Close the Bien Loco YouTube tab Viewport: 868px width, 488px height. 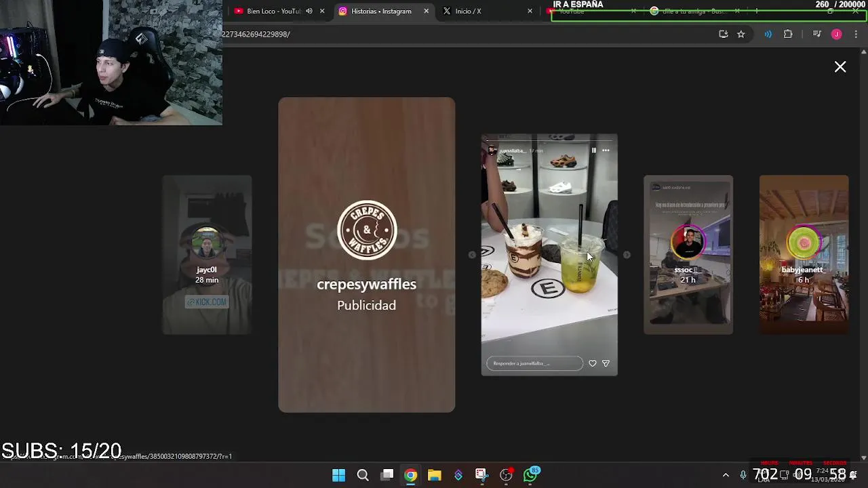coord(322,11)
